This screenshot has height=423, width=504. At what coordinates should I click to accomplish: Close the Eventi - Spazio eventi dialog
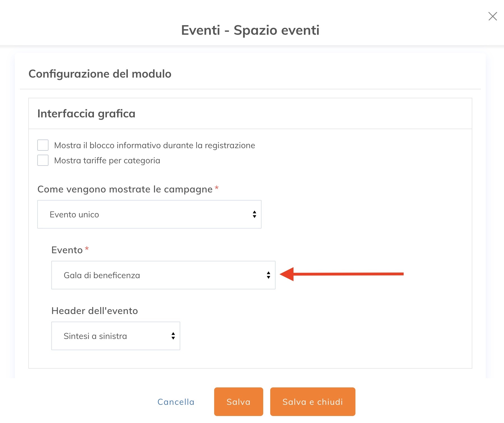492,16
